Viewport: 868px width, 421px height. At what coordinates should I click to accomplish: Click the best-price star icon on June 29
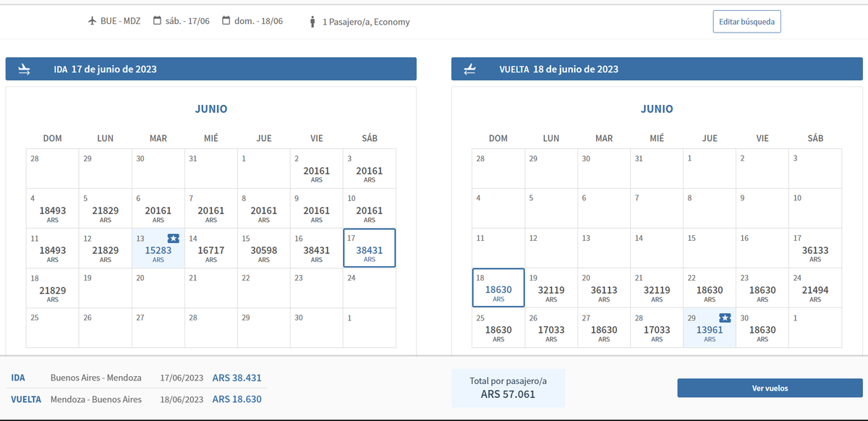click(x=724, y=318)
